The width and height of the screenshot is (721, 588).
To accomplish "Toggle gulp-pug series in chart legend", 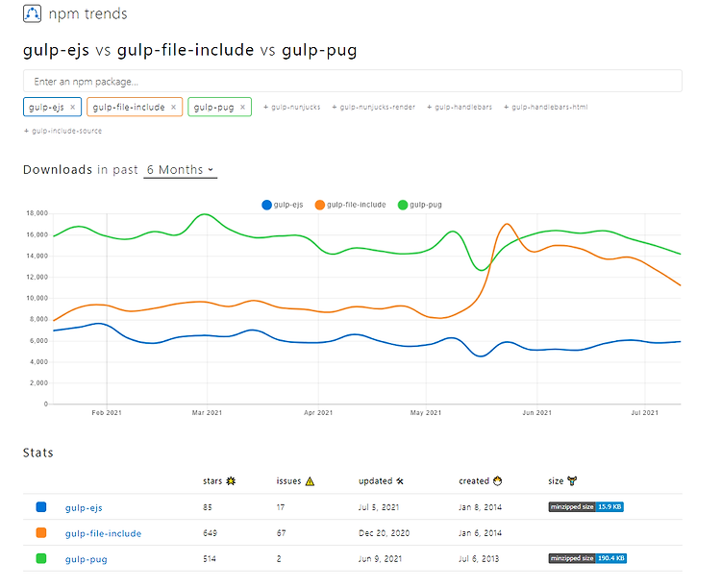I will [x=420, y=205].
